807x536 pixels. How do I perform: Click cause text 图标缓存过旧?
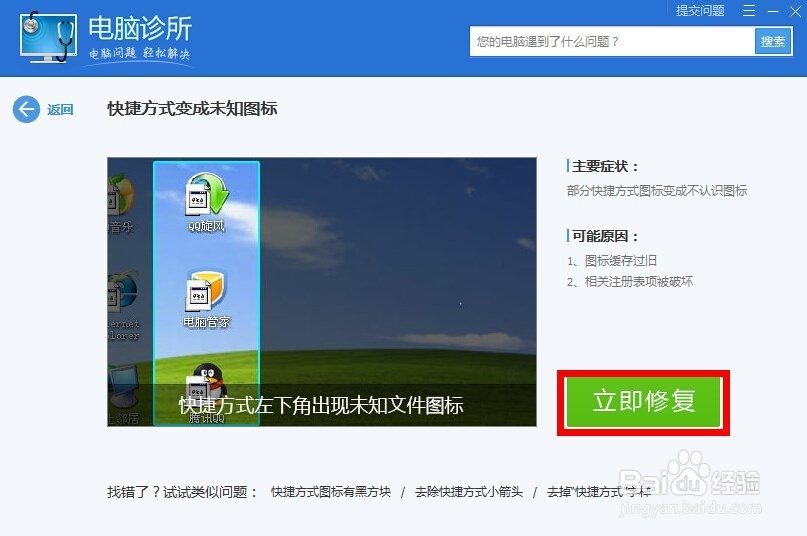click(621, 261)
